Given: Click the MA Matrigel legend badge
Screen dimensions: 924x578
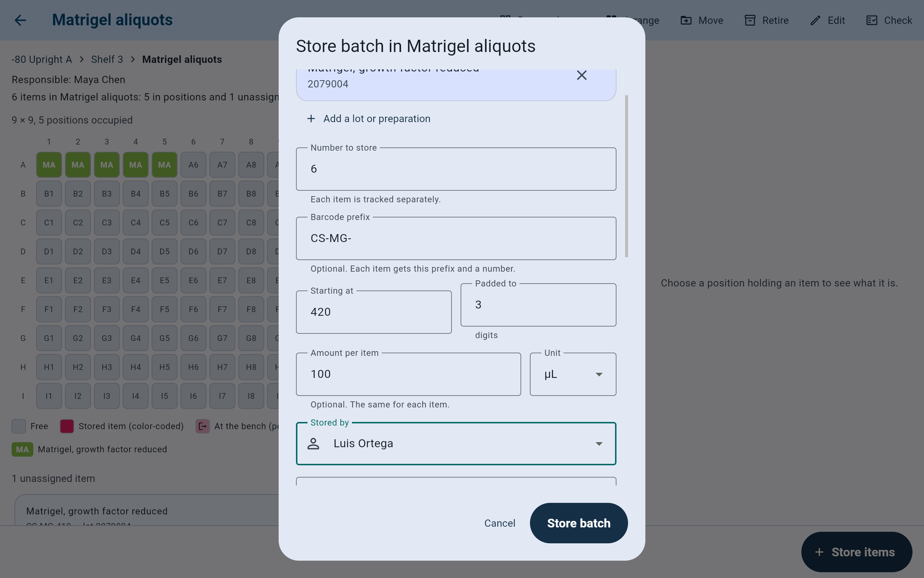Looking at the screenshot, I should (x=22, y=449).
